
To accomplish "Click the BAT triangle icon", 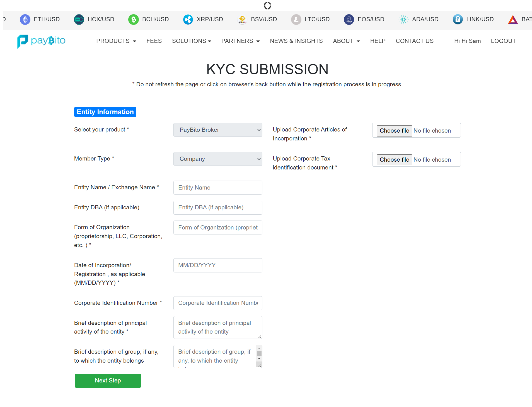I will tap(512, 19).
